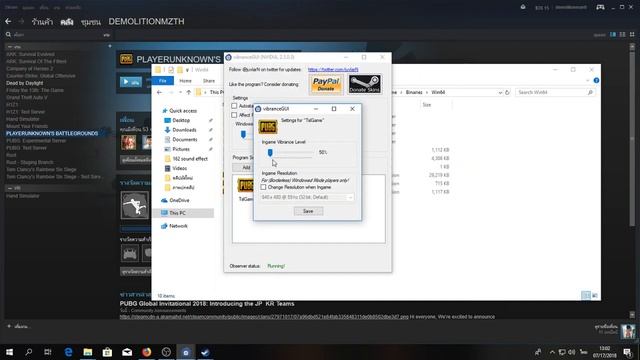Click the Windows vibrance level slider in the main window
The image size is (640, 360).
point(244,134)
